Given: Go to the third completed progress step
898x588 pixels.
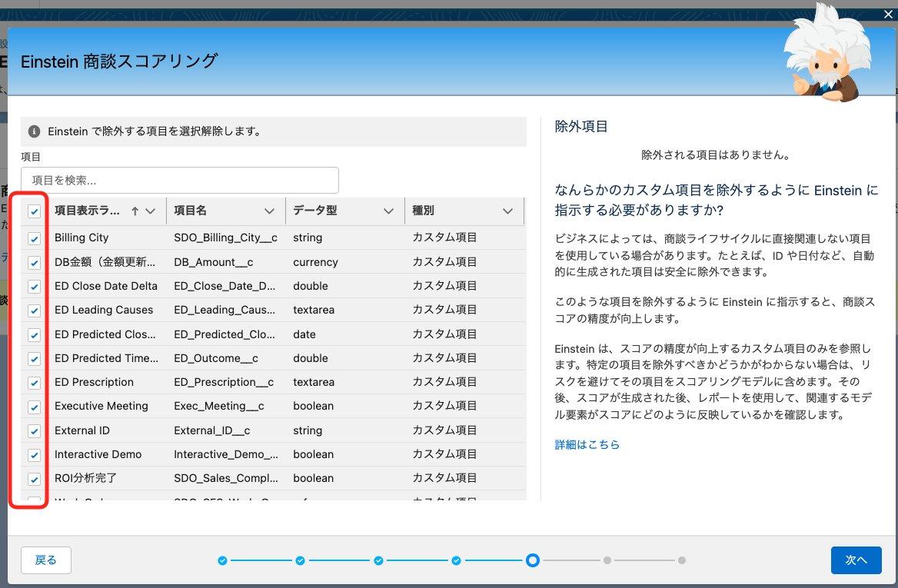Looking at the screenshot, I should [378, 560].
